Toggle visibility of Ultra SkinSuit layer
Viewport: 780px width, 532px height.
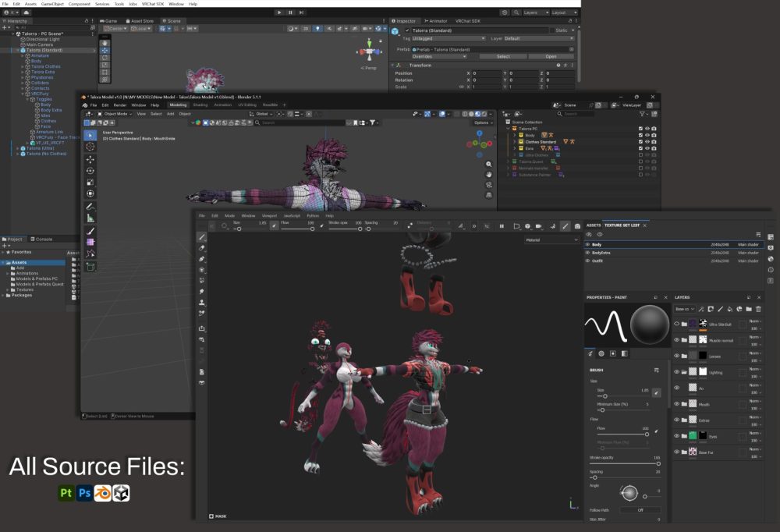(x=676, y=324)
